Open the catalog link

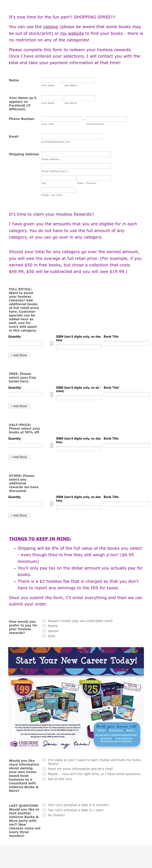point(51,27)
